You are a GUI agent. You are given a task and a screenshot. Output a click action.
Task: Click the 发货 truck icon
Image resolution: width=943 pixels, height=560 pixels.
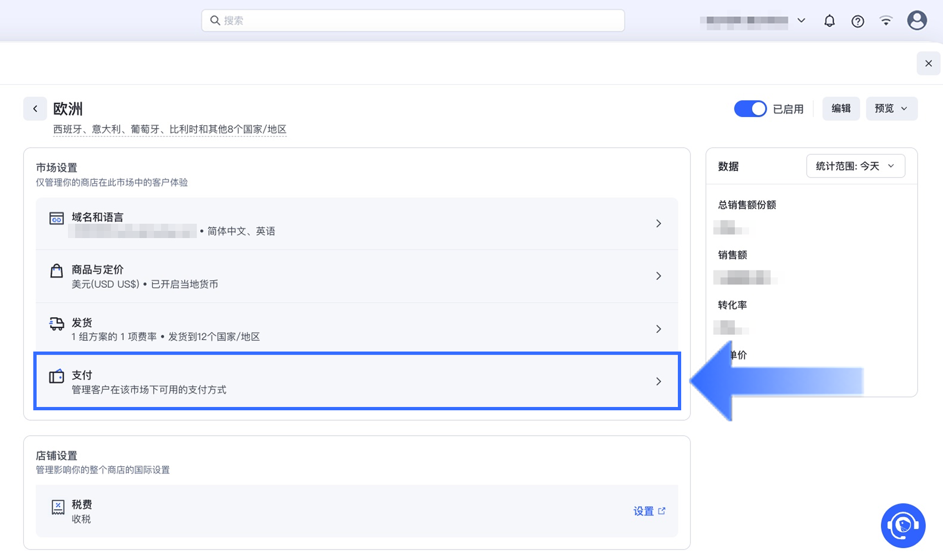click(57, 324)
